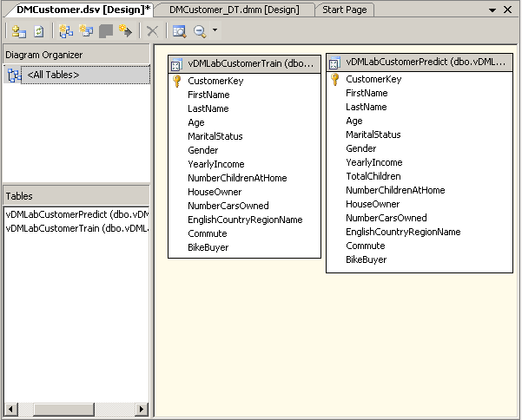Image resolution: width=522 pixels, height=420 pixels.
Task: Select NumberChildrenAtHome in vDMLabCustomerTrain table
Action: click(x=237, y=178)
